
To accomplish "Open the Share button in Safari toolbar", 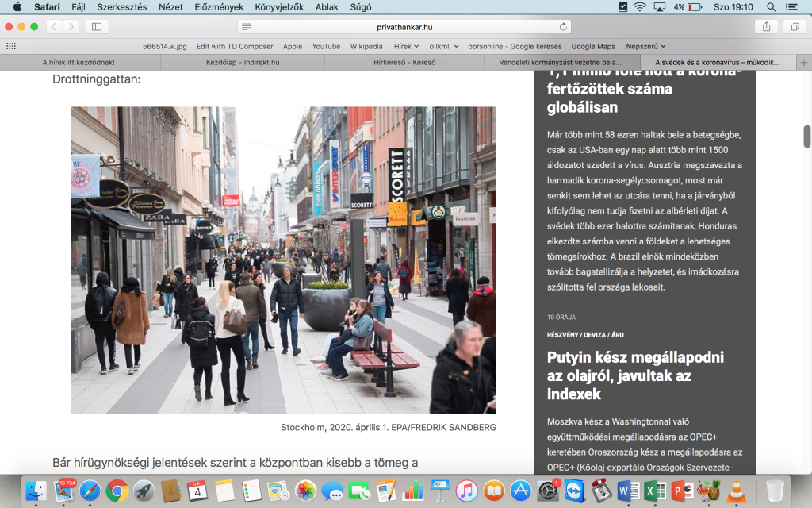I will (766, 26).
